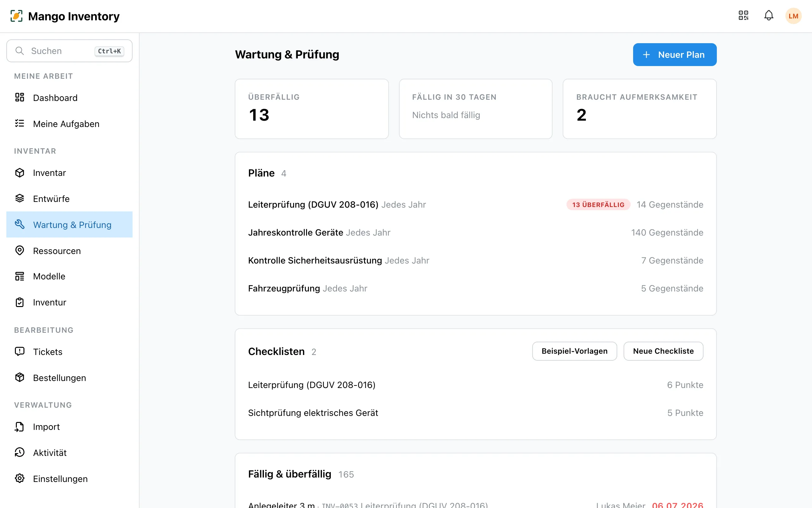Viewport: 812px width, 508px height.
Task: Open the QR code scanner icon
Action: pyautogui.click(x=743, y=16)
